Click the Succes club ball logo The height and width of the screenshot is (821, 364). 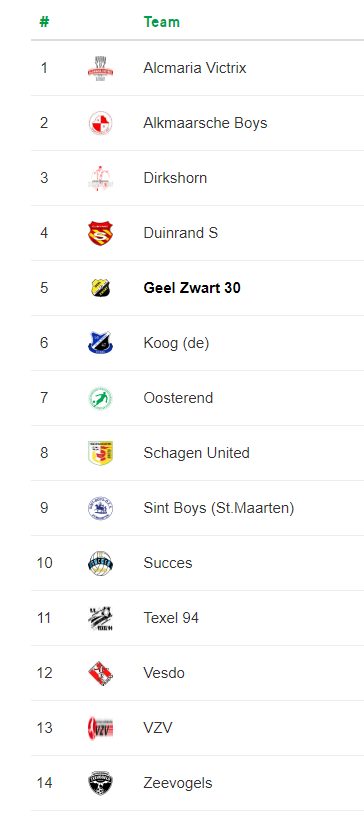coord(101,563)
